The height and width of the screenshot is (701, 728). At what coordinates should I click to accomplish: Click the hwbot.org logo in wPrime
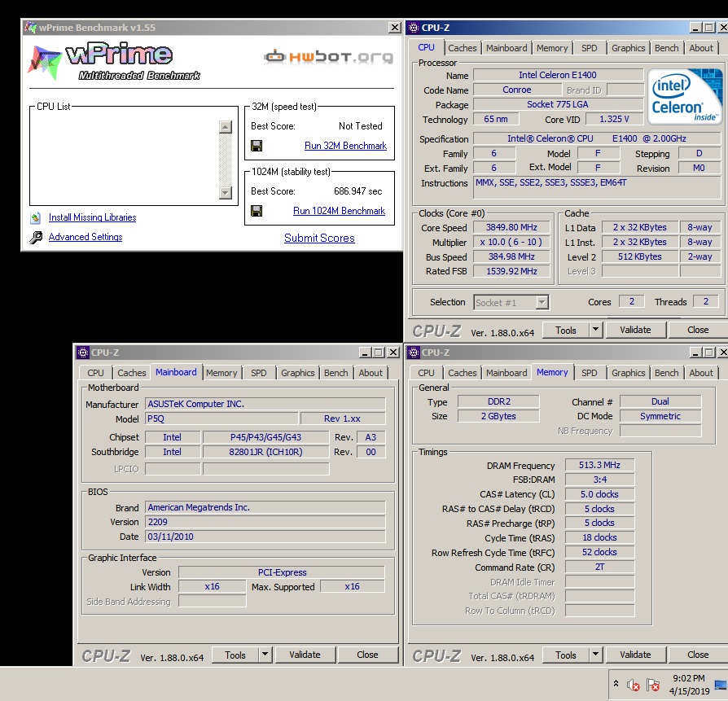[x=328, y=57]
